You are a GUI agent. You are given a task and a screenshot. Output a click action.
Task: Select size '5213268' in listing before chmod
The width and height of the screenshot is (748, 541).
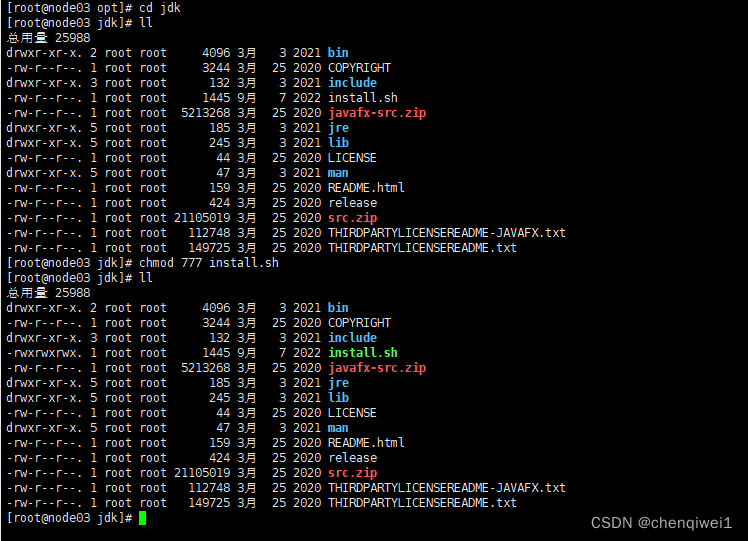pos(206,113)
